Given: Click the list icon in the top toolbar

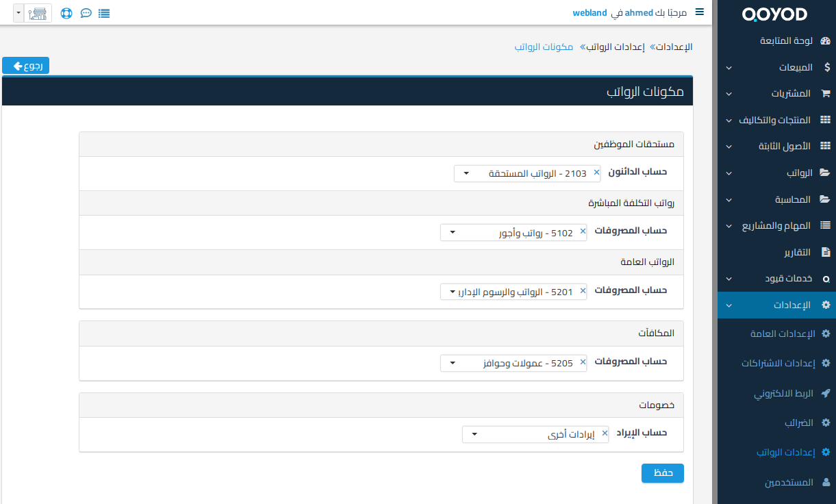Looking at the screenshot, I should (104, 13).
